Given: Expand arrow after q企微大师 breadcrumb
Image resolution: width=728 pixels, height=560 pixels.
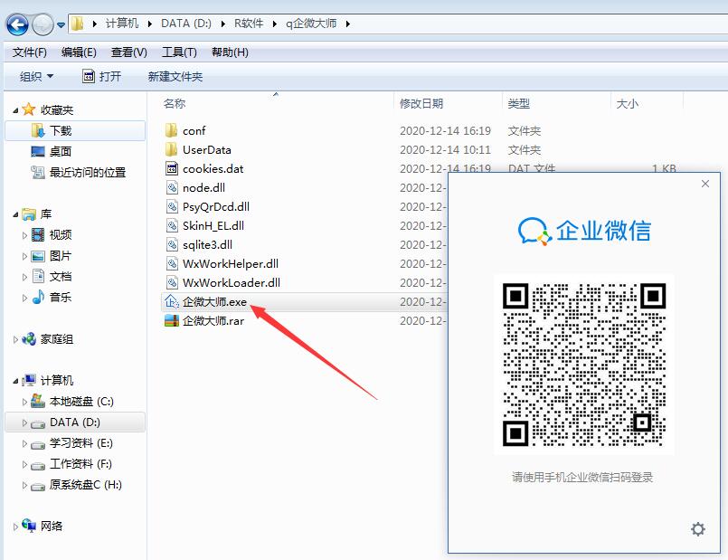Looking at the screenshot, I should pyautogui.click(x=348, y=24).
